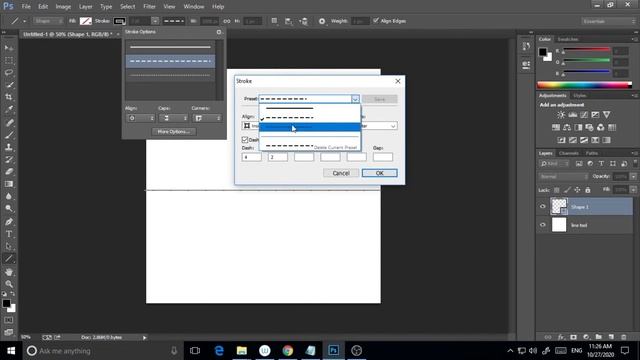Select the Path Selection tool
The width and height of the screenshot is (640, 360).
click(x=9, y=246)
